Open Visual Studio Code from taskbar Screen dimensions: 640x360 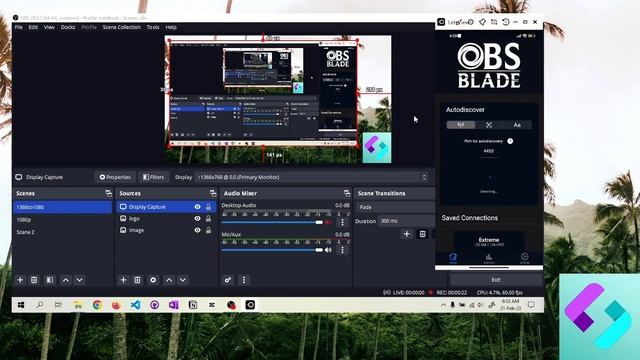[x=136, y=305]
